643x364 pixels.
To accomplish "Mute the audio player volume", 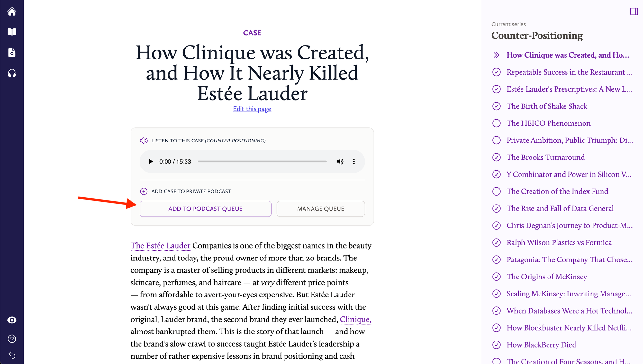I will pyautogui.click(x=340, y=161).
